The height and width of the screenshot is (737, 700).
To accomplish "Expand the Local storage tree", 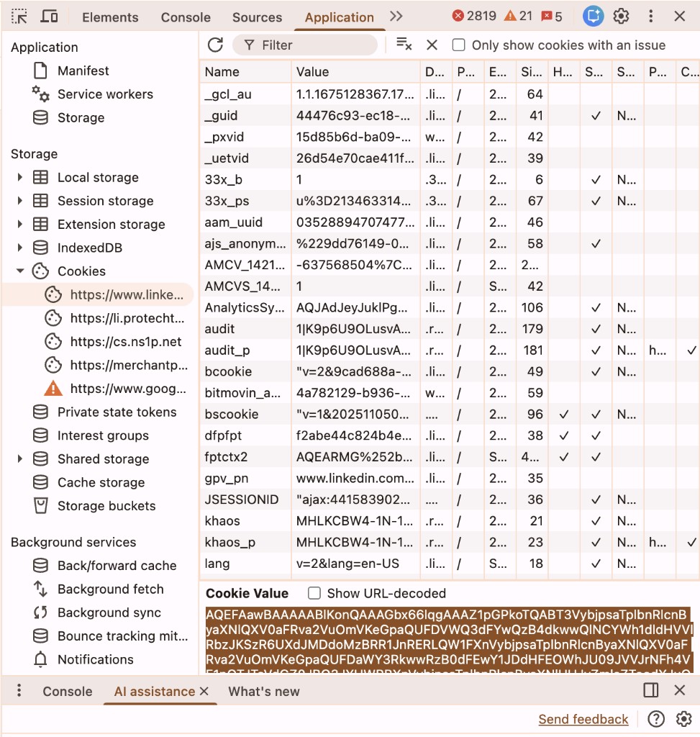I will click(20, 177).
